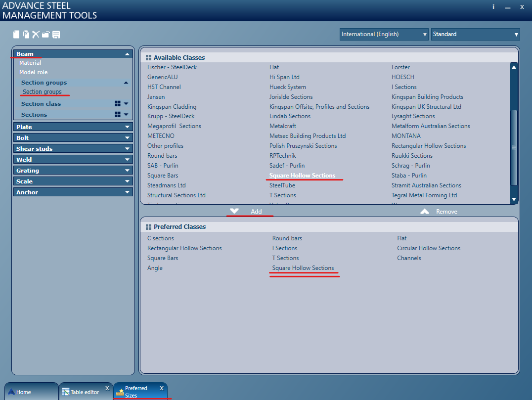The image size is (532, 400).
Task: Switch to the Home tab
Action: pos(31,392)
